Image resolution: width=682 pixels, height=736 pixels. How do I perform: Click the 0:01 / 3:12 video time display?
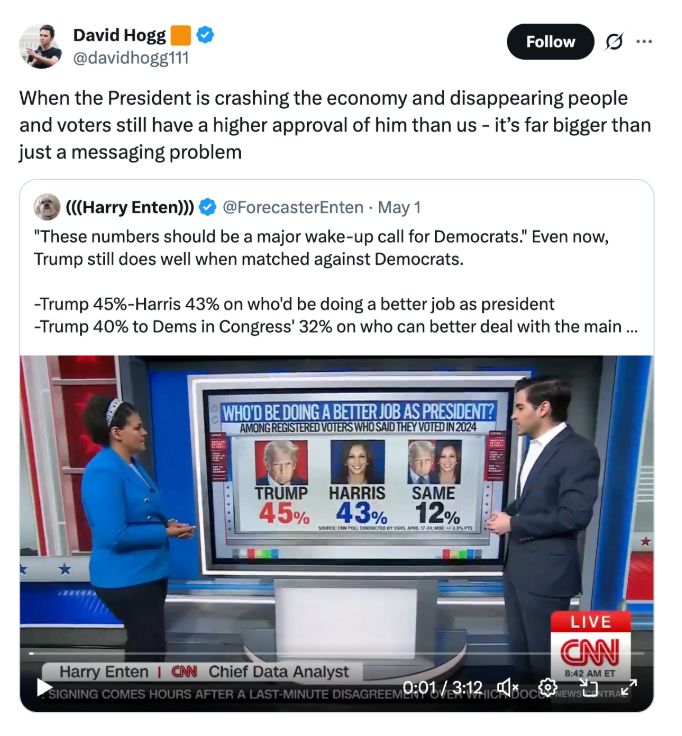[443, 688]
